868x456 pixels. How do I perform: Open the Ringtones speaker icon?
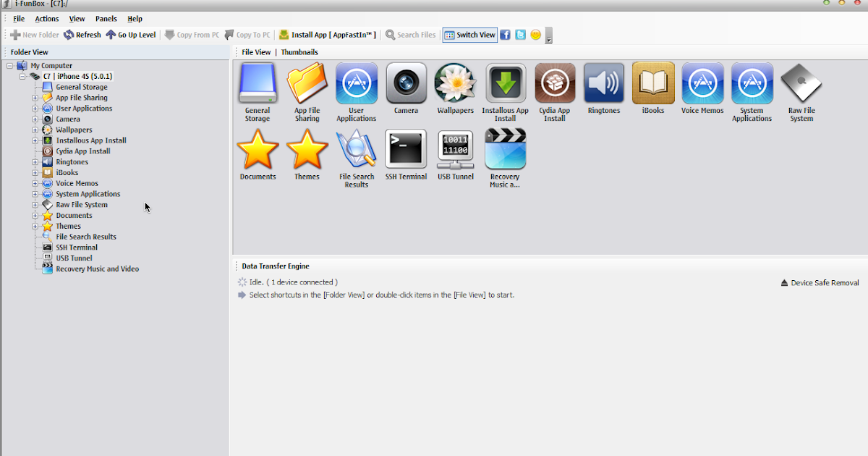tap(604, 83)
